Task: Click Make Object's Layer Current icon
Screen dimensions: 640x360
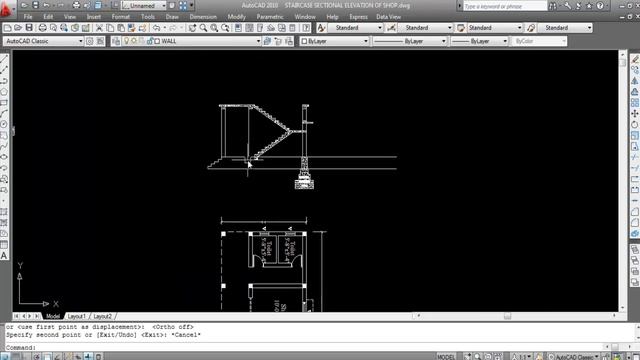Action: 267,41
